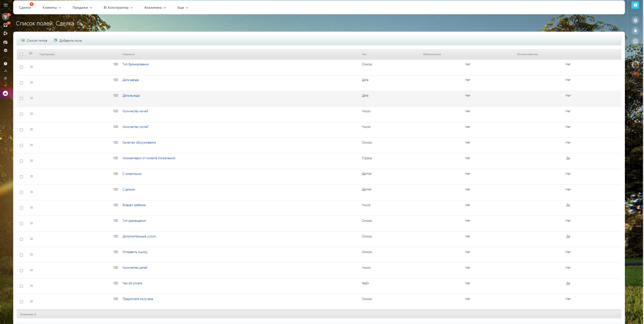
Task: Tick the select-all checkbox in table header
Action: pyautogui.click(x=22, y=55)
